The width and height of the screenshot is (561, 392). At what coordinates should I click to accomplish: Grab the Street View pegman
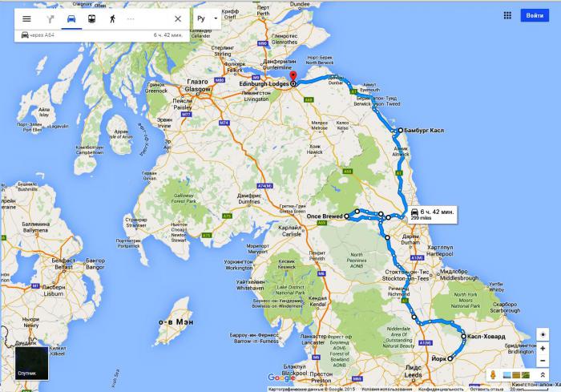[x=494, y=375]
